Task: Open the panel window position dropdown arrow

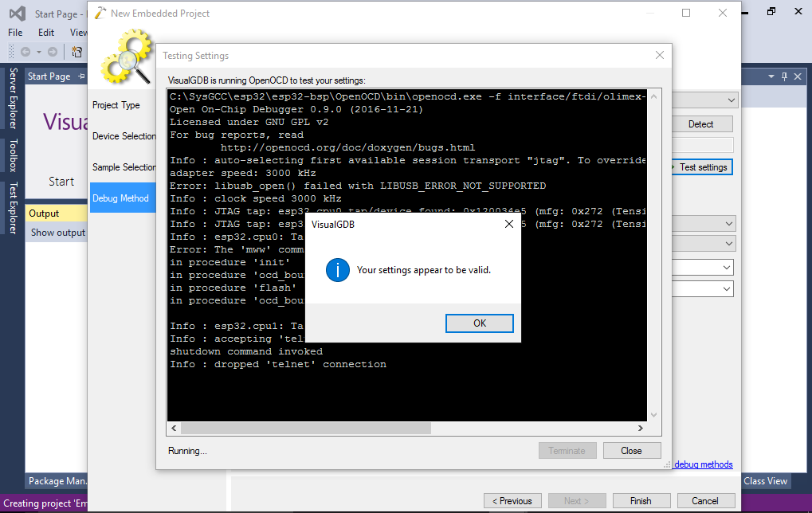Action: [x=771, y=76]
